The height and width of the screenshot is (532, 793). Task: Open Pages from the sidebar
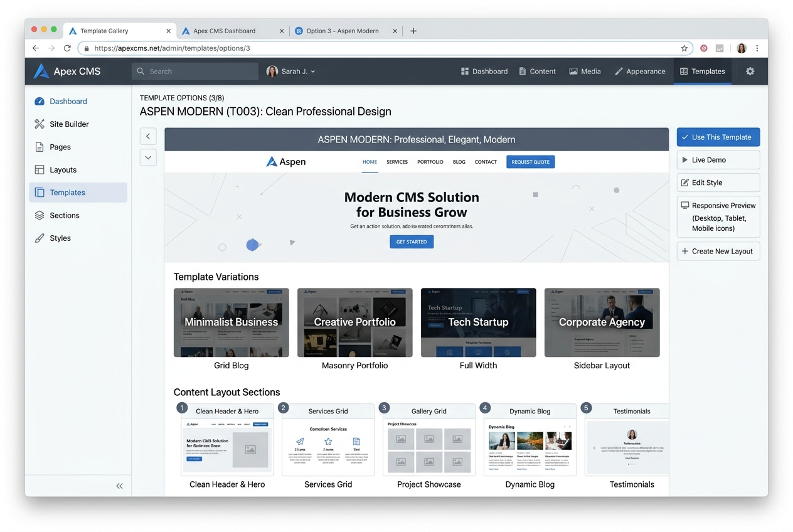(78, 147)
